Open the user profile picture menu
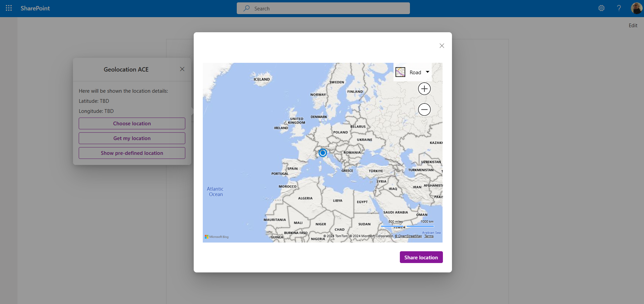 636,8
